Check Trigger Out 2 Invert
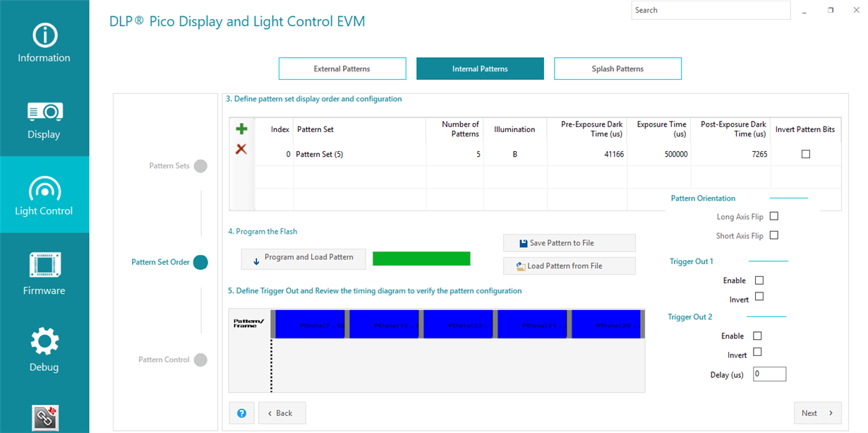Viewport: 868px width, 433px height. click(x=758, y=352)
